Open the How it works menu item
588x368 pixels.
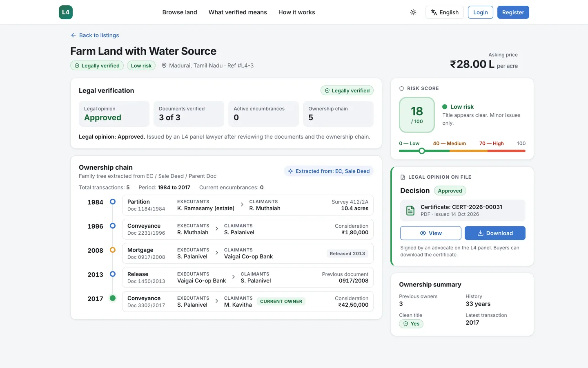click(x=297, y=12)
